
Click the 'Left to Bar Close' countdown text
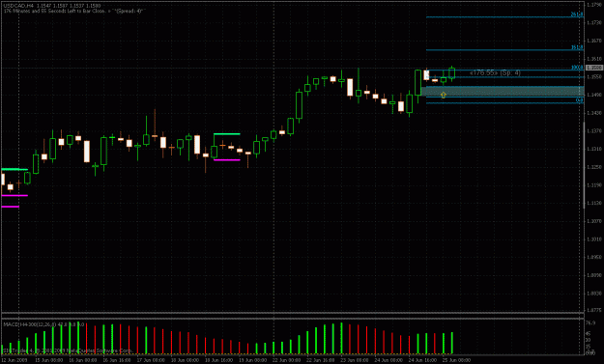pos(72,12)
